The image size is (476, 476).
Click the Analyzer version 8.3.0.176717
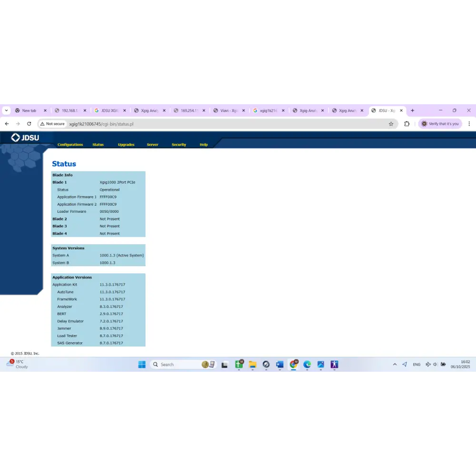(x=111, y=307)
